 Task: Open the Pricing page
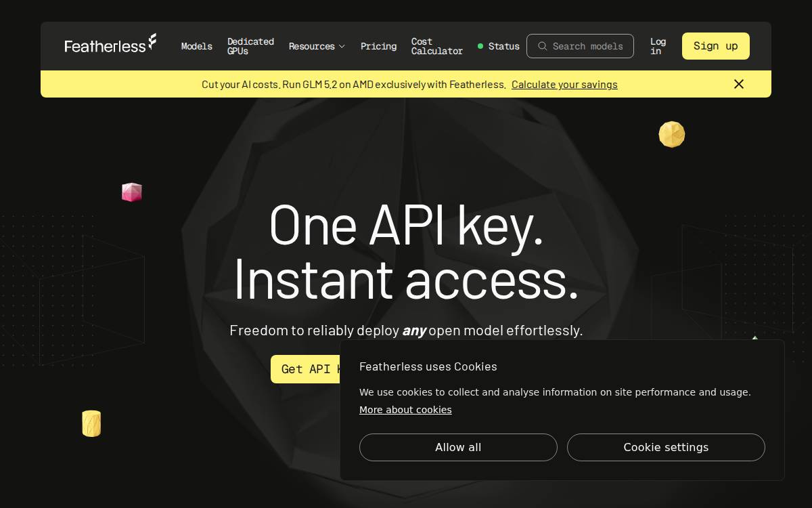click(x=378, y=46)
